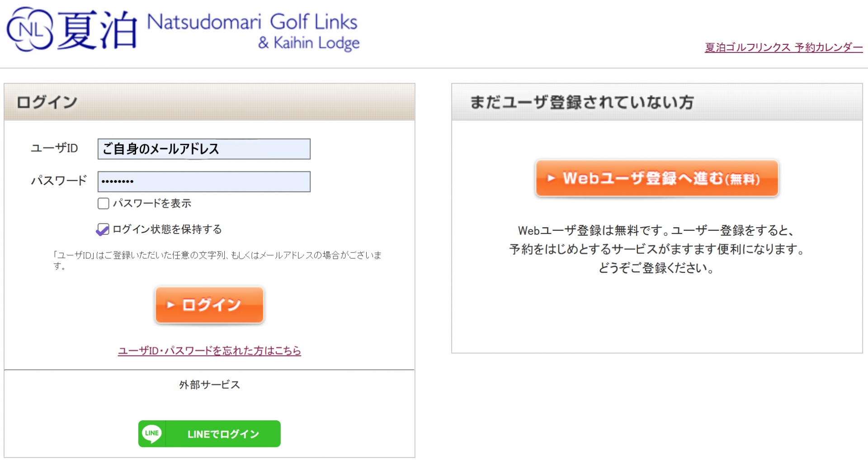The height and width of the screenshot is (462, 868).
Task: Open 夏泊ゴルフリンクス 予約カレンダー link
Action: click(x=783, y=48)
